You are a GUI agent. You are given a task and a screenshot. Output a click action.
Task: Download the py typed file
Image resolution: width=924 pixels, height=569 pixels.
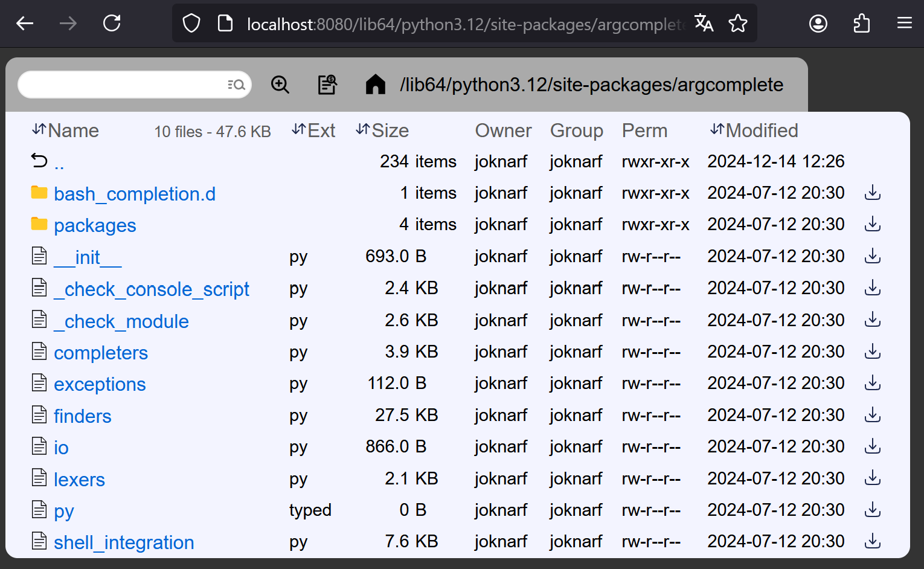[873, 510]
